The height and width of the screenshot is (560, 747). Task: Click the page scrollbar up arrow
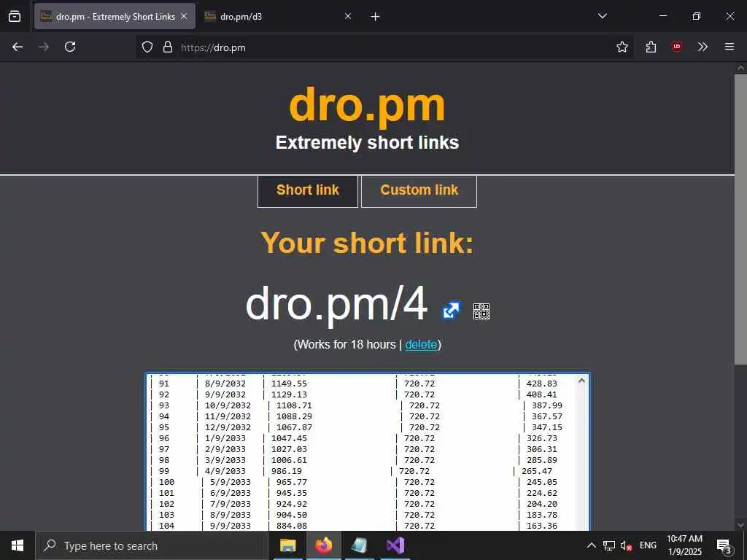[x=740, y=68]
